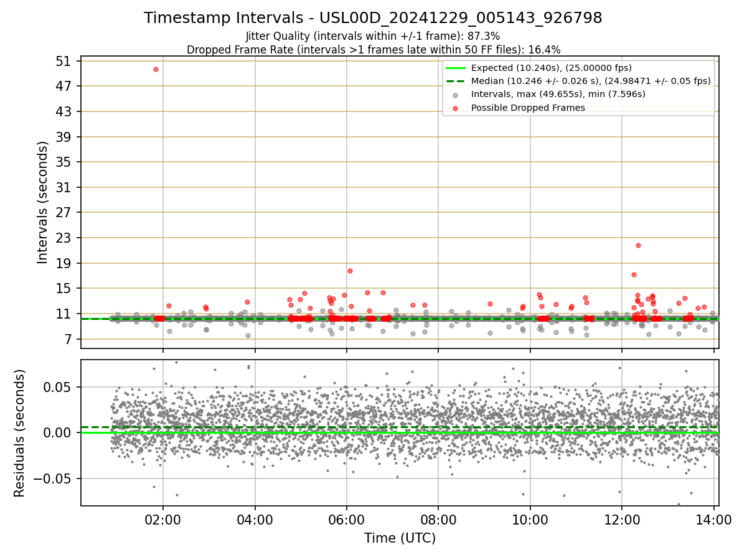Click the solid green line sample in the legend

tap(456, 68)
